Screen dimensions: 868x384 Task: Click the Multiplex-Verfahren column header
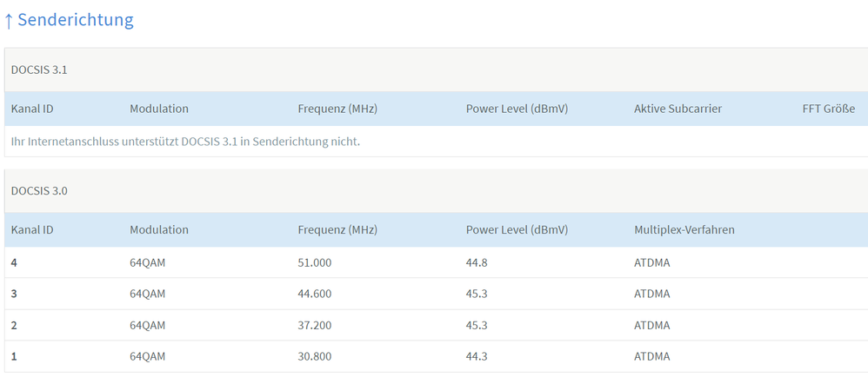coord(684,229)
